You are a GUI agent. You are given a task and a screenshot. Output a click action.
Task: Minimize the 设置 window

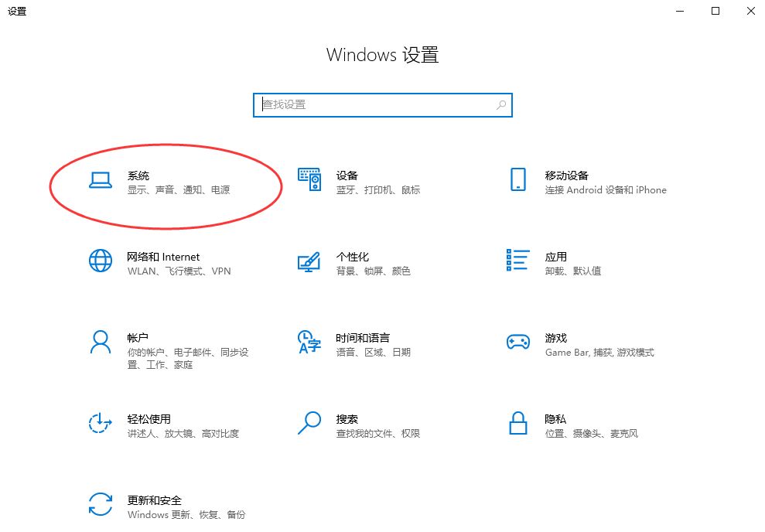(680, 11)
